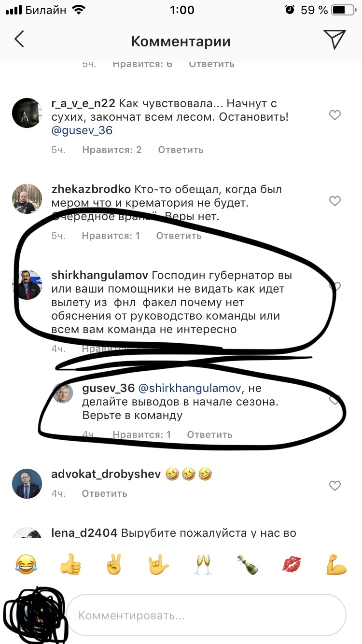
Task: Open direct messages via paper plane icon
Action: [334, 40]
